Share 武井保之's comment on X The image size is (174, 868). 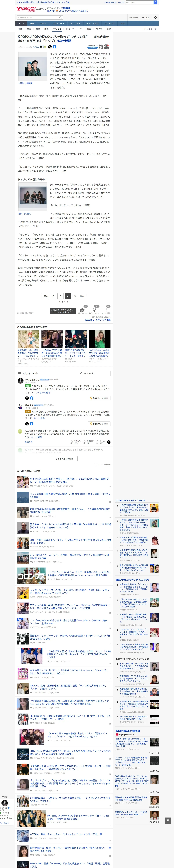click(x=27, y=424)
